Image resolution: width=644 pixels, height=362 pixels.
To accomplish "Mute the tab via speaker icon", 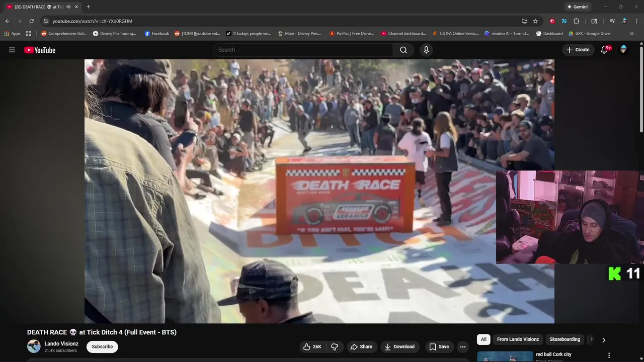I will click(x=68, y=7).
